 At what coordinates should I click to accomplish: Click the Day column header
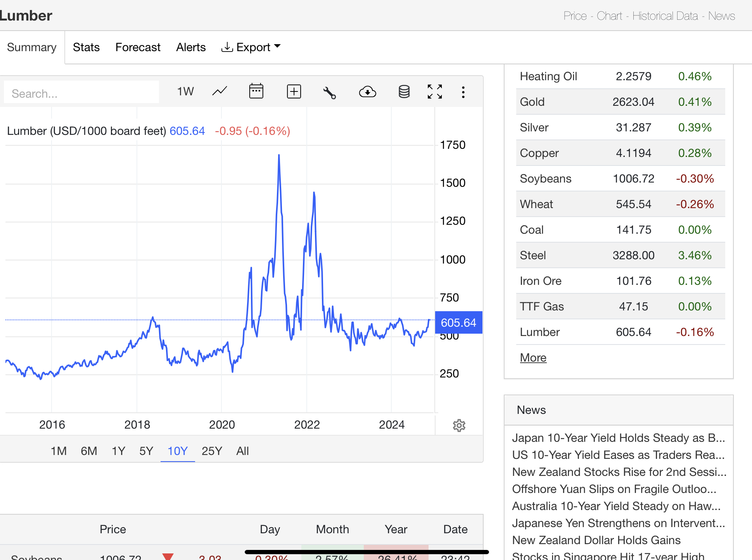pyautogui.click(x=270, y=529)
